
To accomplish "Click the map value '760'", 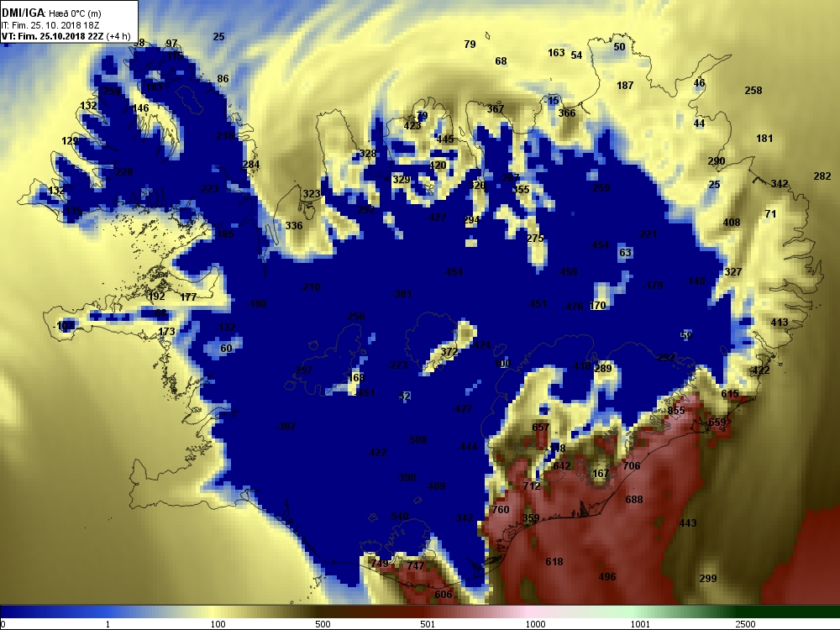I will point(501,510).
